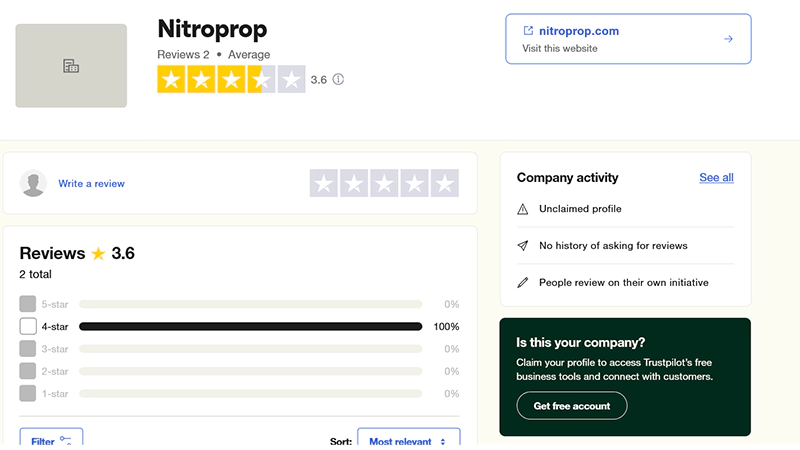Check the 4-star filter checkbox
The image size is (800, 450).
28,326
